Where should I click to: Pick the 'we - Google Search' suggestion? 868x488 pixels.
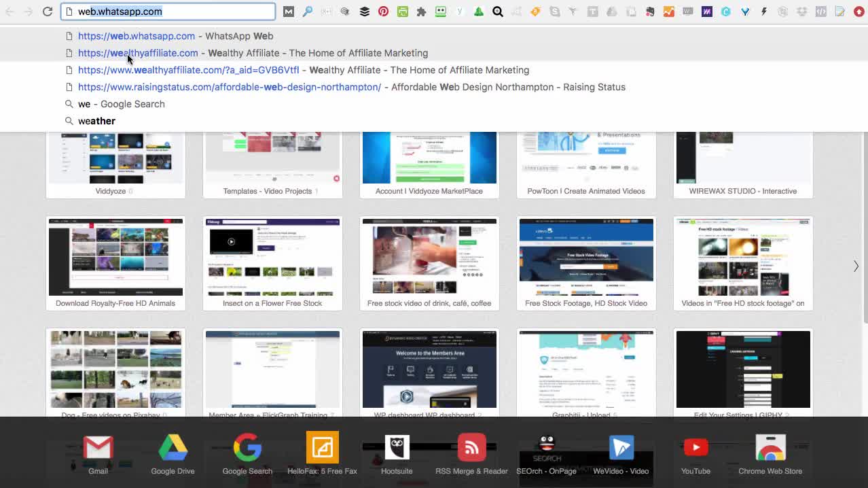434,104
